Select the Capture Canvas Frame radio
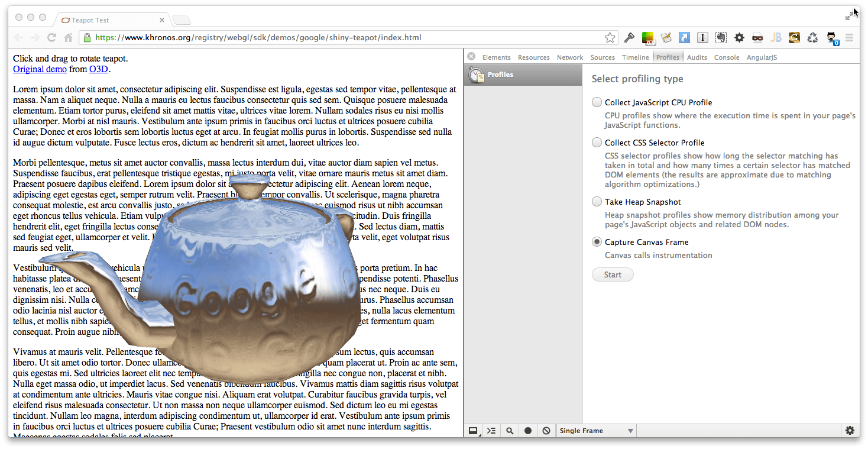Viewport: 868px width, 449px height. tap(597, 242)
